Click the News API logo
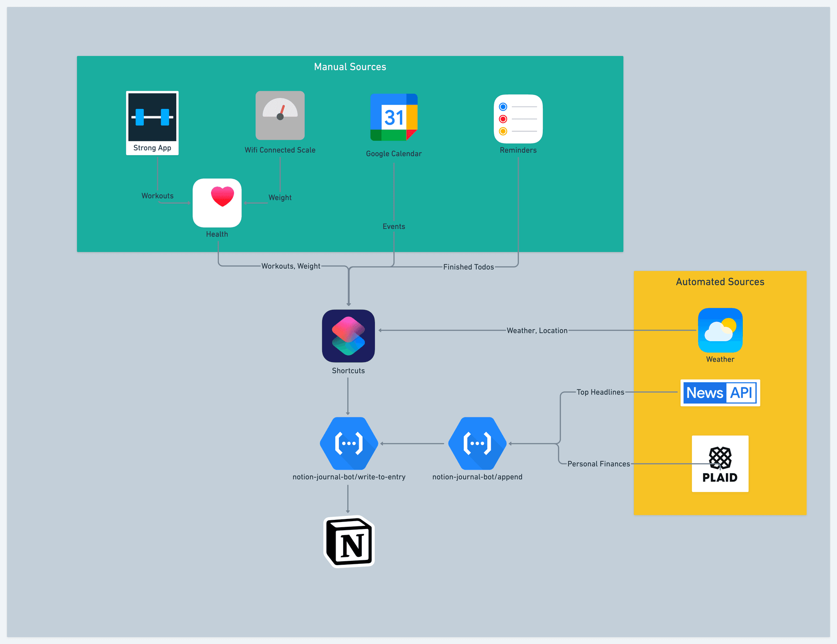This screenshot has width=837, height=644. click(x=720, y=393)
